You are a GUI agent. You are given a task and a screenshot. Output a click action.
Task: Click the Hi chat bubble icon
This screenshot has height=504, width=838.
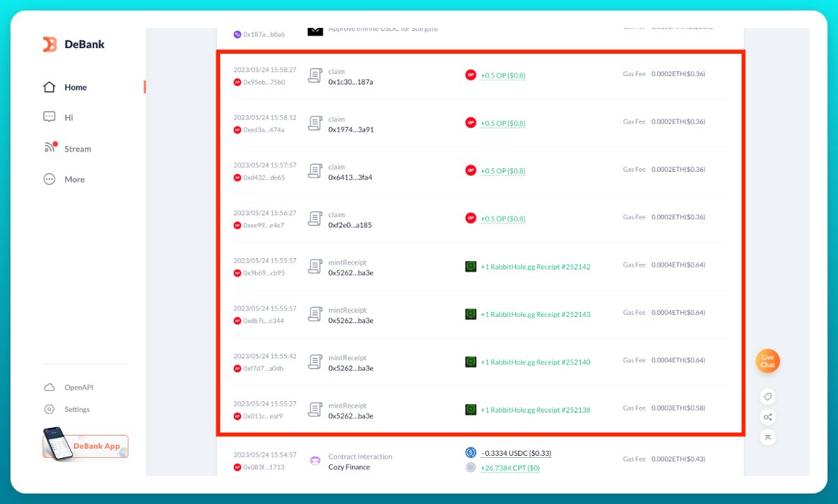[x=49, y=117]
